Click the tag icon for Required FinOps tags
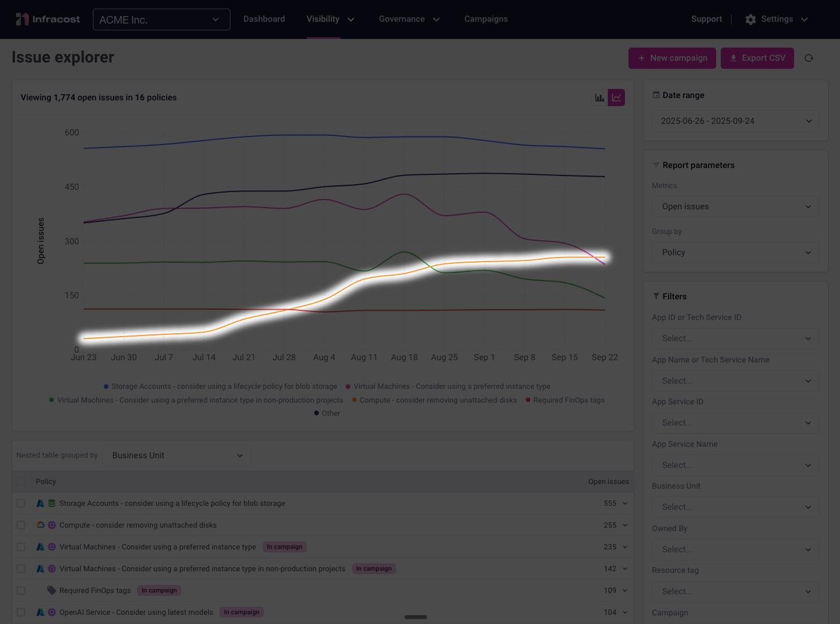Screen dimensions: 840x624 click(x=52, y=590)
